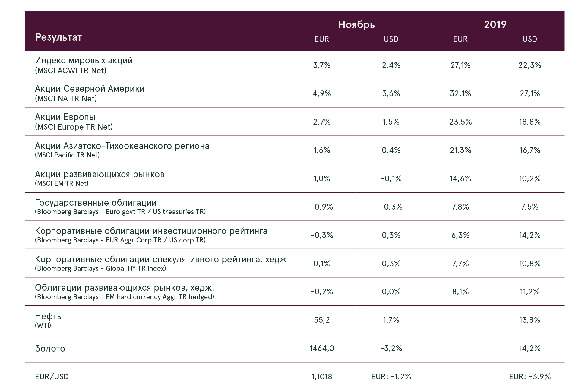Click EM bonds 2019 USD value 11,2%
588x389 pixels.
point(530,292)
